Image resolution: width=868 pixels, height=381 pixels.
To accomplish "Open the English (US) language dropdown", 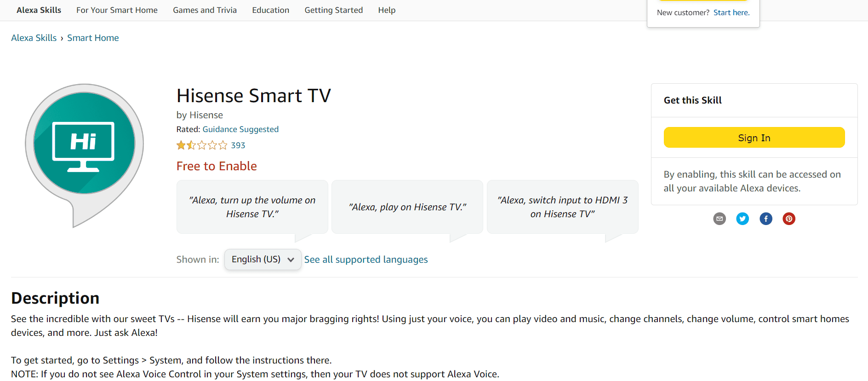I will pyautogui.click(x=263, y=260).
